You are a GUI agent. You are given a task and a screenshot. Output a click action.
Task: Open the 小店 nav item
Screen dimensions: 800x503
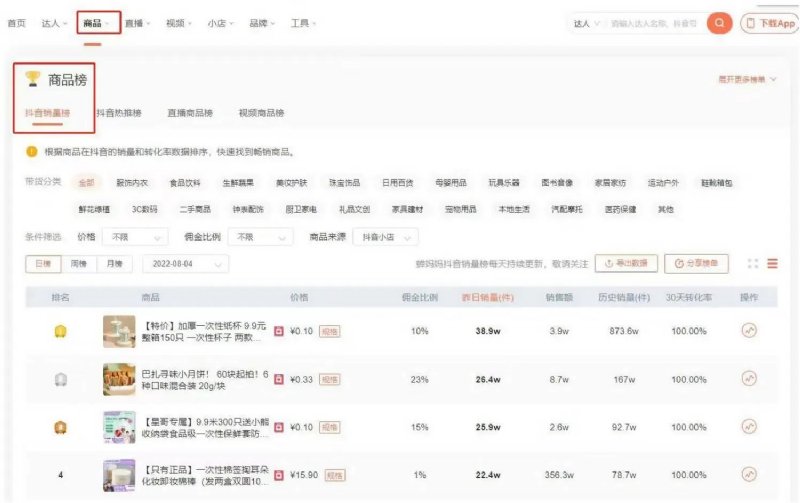[220, 23]
